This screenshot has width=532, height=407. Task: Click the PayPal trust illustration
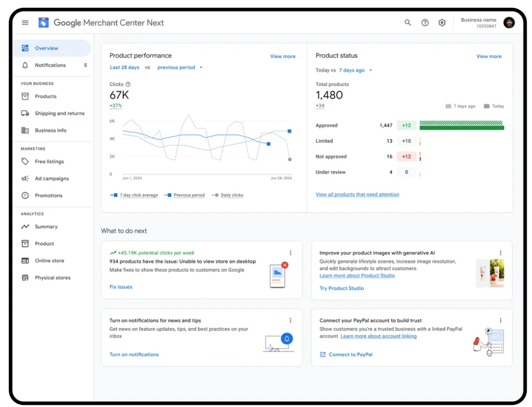(489, 342)
